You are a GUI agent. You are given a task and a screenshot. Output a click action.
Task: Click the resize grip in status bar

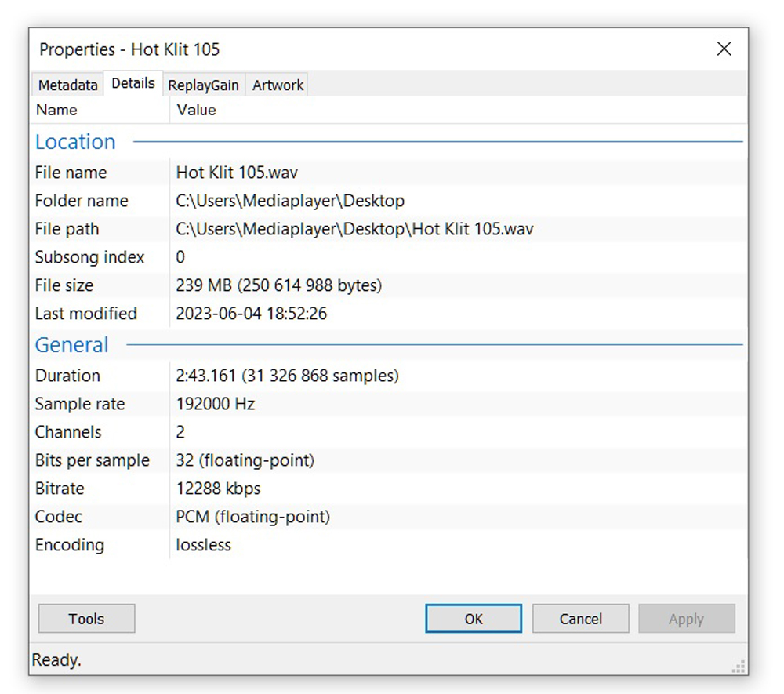(x=738, y=667)
